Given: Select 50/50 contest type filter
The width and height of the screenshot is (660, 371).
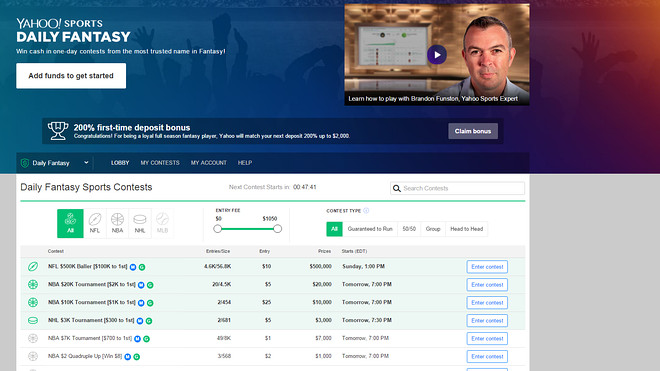Looking at the screenshot, I should [409, 229].
